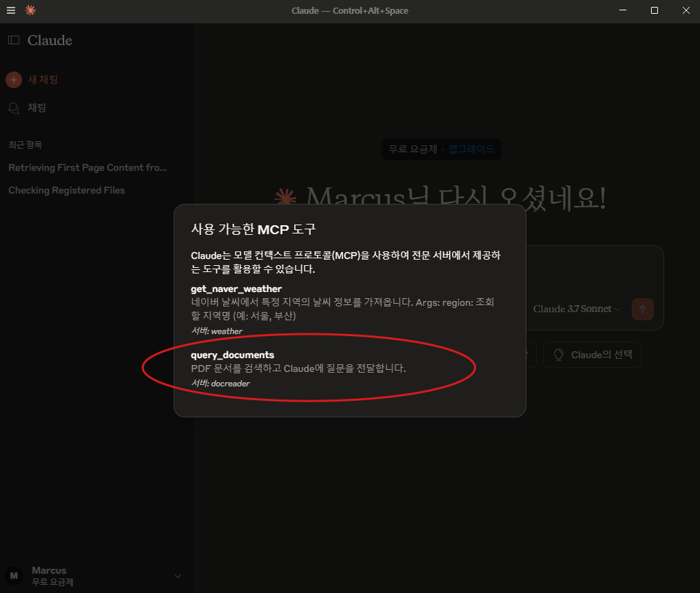Click the 업그레이드 upgrade link

(471, 149)
